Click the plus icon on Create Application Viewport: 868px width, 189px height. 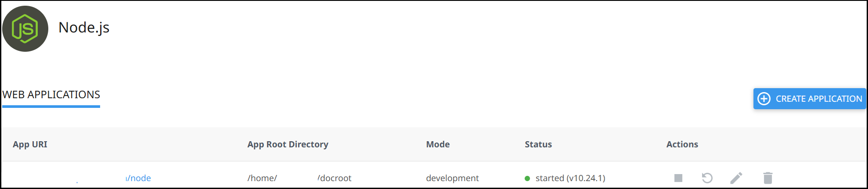point(764,99)
